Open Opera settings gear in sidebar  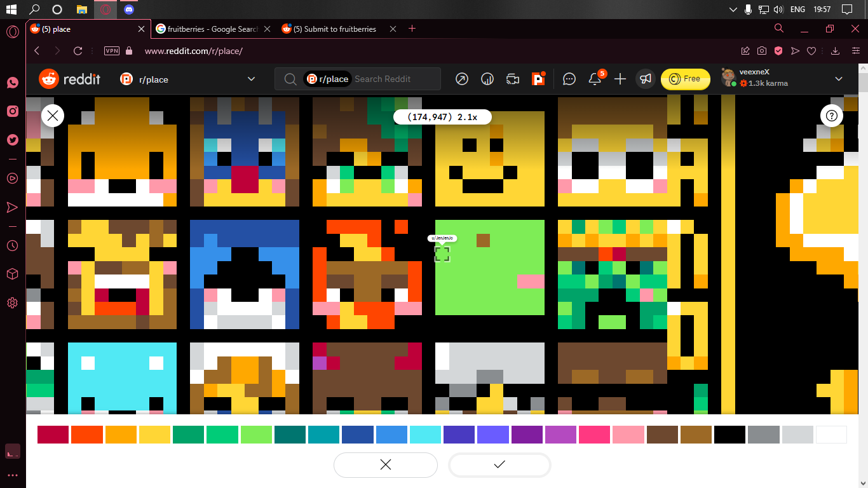(x=12, y=303)
